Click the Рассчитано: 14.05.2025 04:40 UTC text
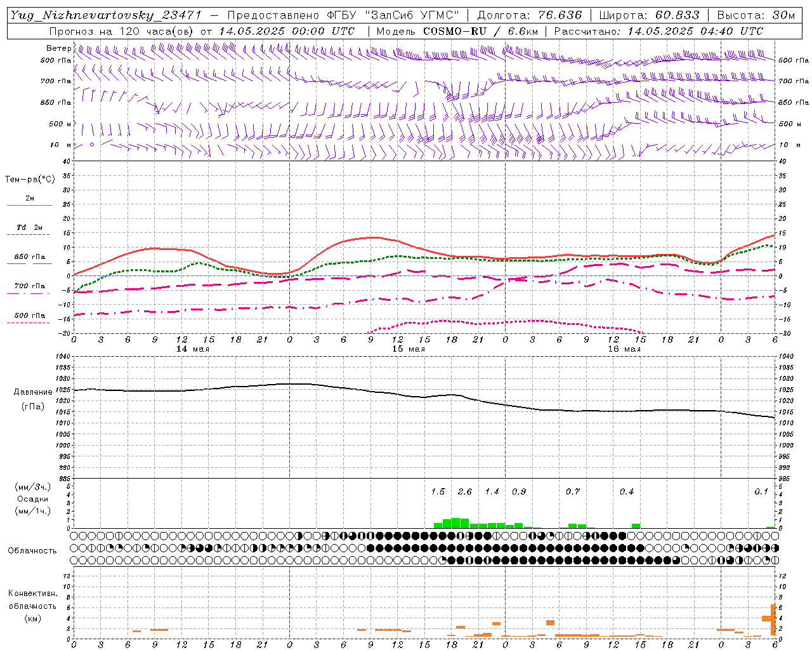812x650 pixels. click(x=658, y=30)
